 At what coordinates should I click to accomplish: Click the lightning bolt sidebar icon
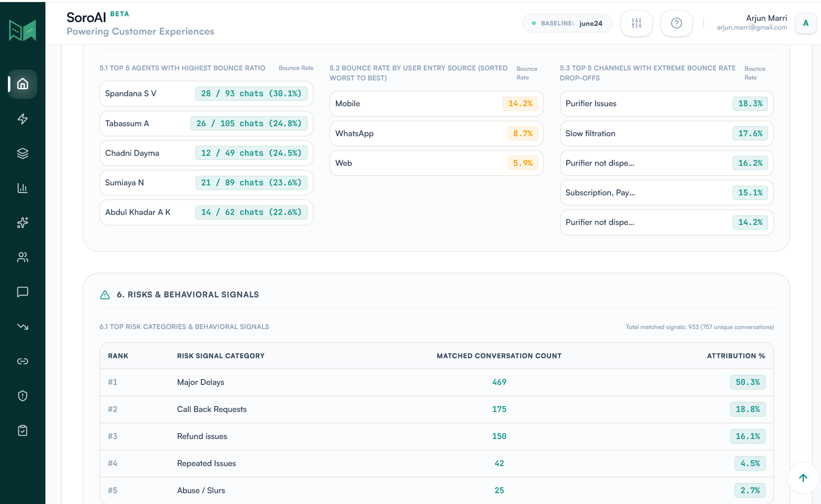23,119
